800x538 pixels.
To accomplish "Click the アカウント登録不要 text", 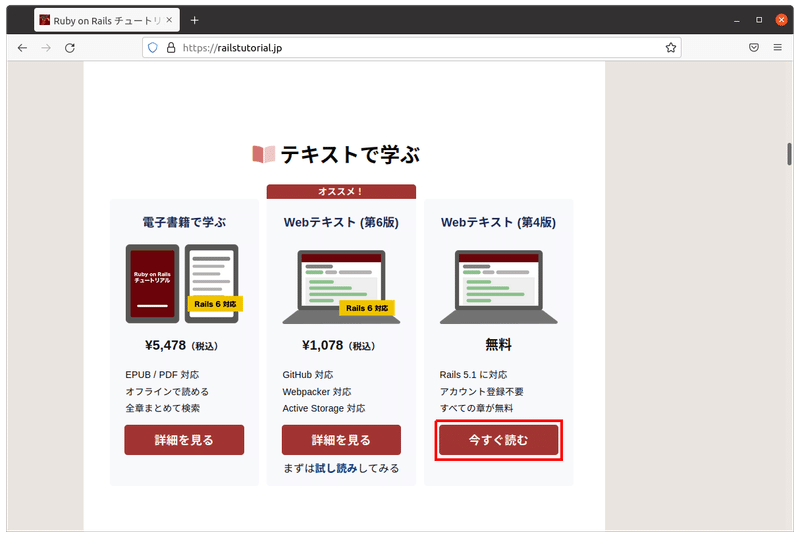I will 482,392.
